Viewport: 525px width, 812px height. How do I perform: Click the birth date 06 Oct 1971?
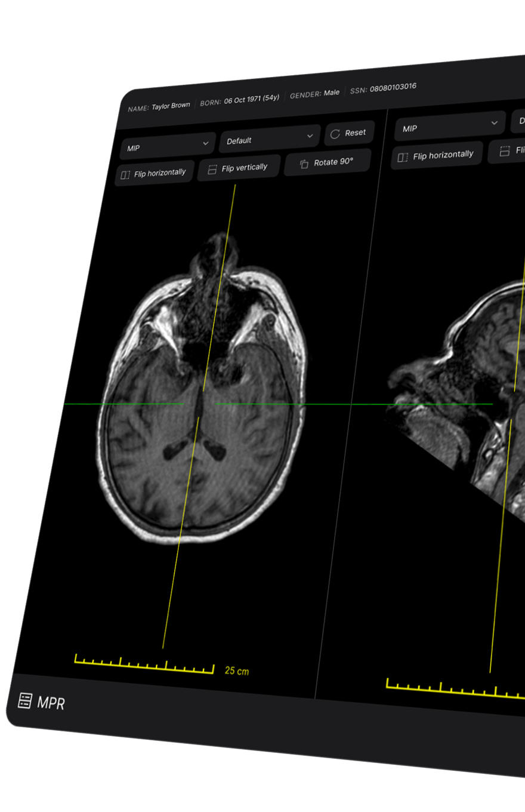pos(243,100)
